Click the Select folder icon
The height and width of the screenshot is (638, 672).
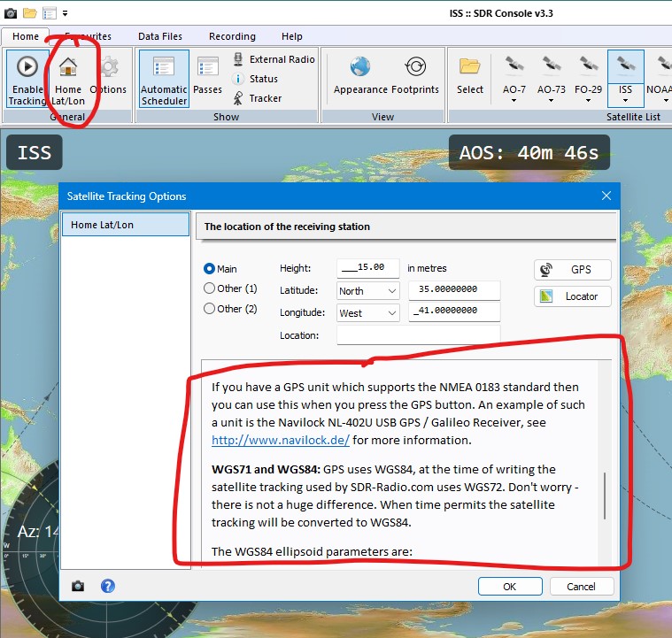(470, 69)
